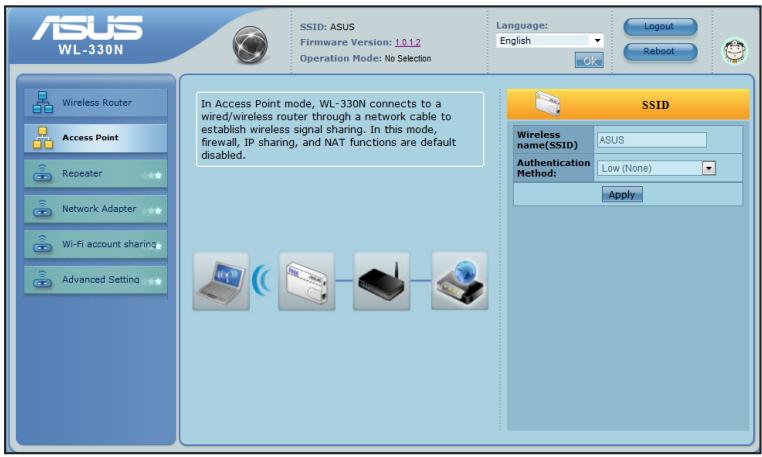The height and width of the screenshot is (457, 762).
Task: Click the Authentication Method label
Action: point(554,168)
